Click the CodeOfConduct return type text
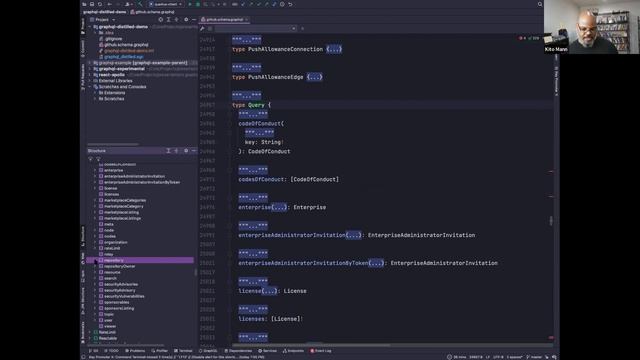640x360 pixels. [269, 151]
